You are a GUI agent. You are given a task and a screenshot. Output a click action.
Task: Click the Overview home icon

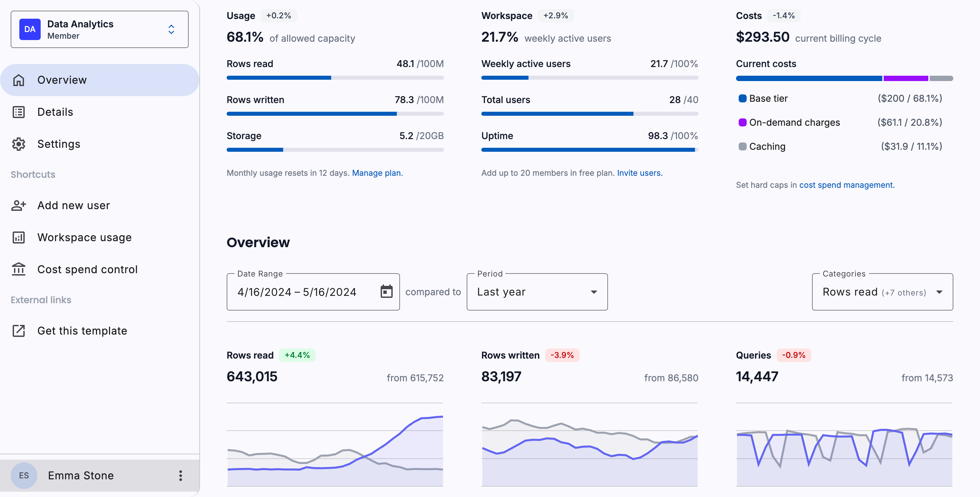click(18, 80)
